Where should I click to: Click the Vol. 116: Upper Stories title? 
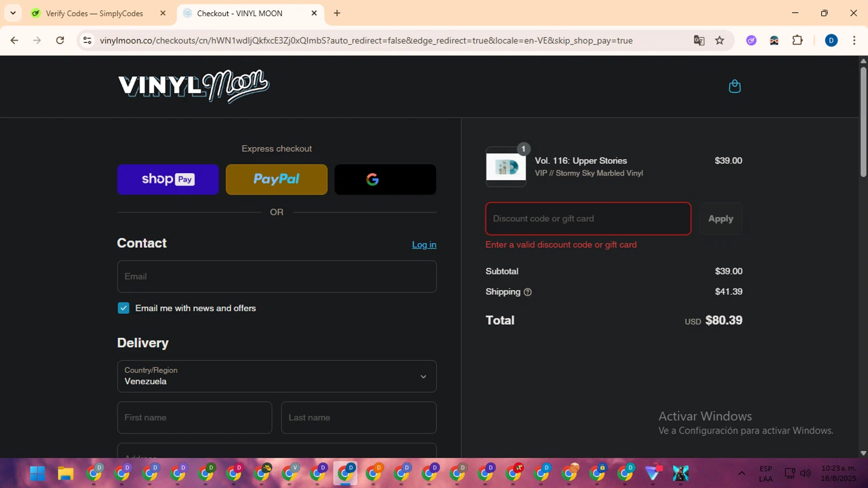(580, 161)
